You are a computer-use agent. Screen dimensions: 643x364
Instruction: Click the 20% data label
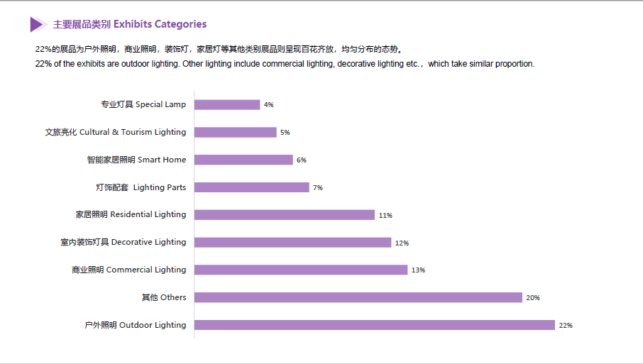[x=533, y=297]
